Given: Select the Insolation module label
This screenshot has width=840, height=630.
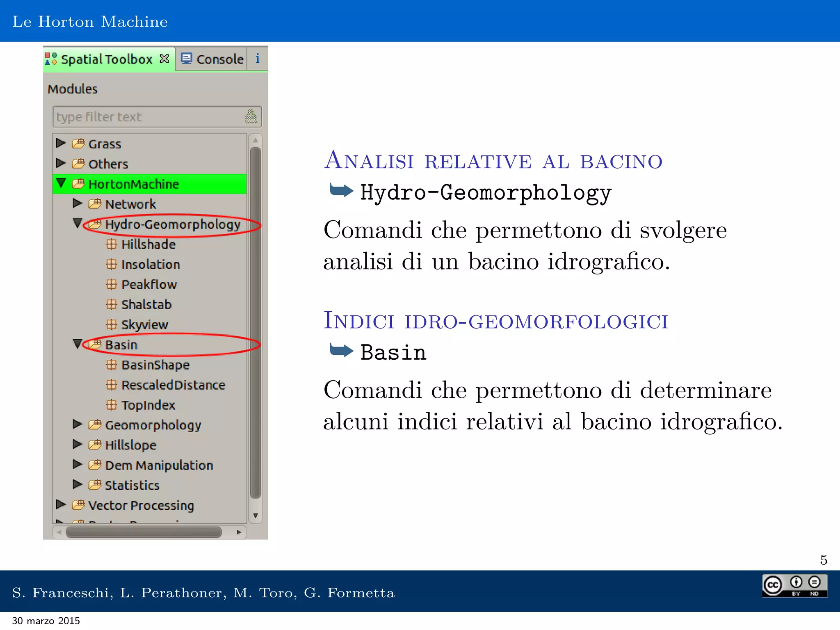Looking at the screenshot, I should [151, 265].
